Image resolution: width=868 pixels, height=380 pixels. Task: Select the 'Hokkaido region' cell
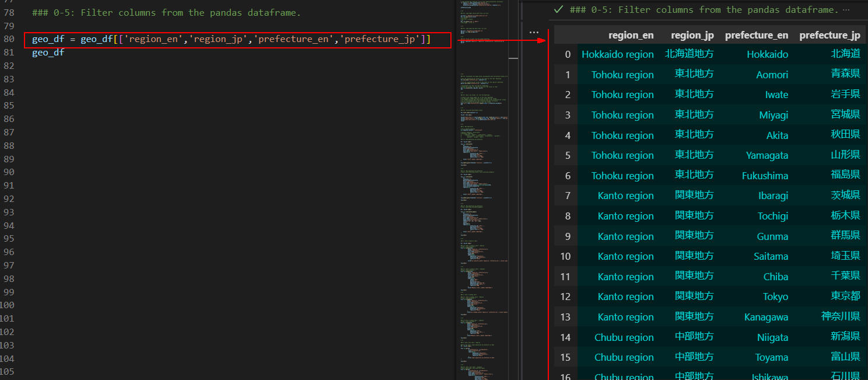(x=618, y=54)
